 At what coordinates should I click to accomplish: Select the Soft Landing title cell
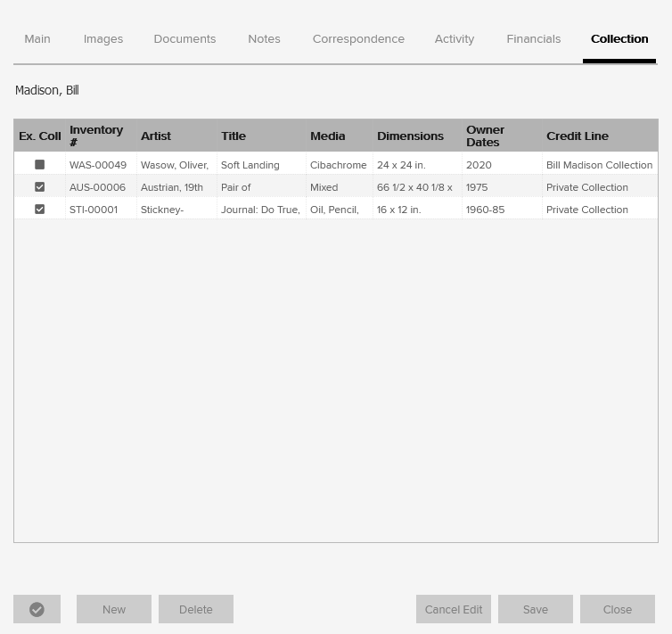(250, 165)
